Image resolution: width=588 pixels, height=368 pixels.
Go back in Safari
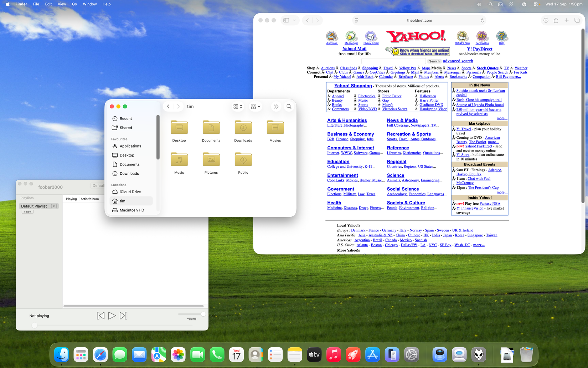[307, 20]
